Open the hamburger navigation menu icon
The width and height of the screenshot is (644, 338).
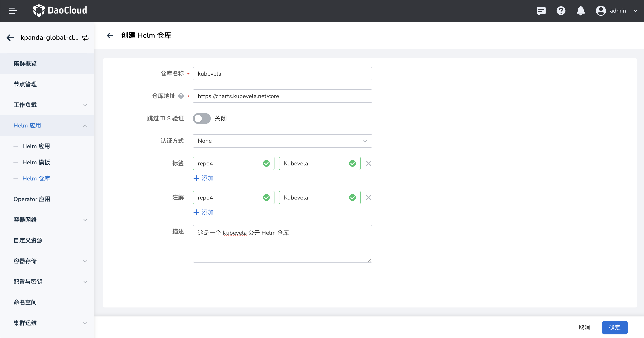click(x=13, y=11)
